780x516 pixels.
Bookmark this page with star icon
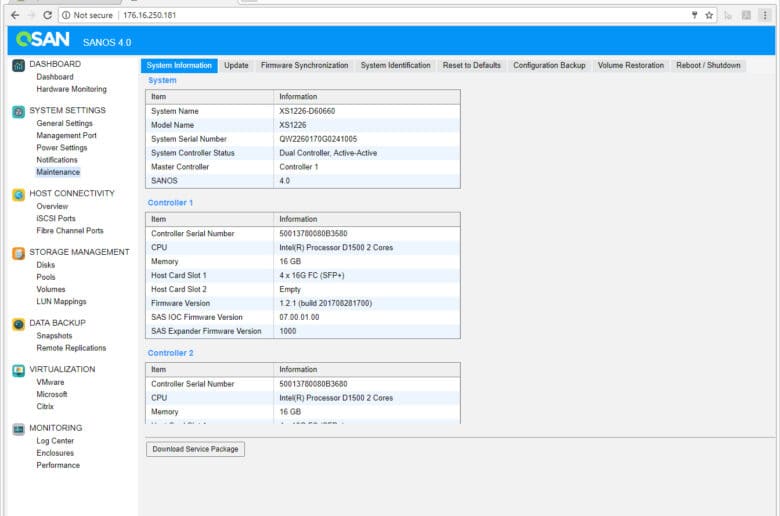pyautogui.click(x=709, y=15)
